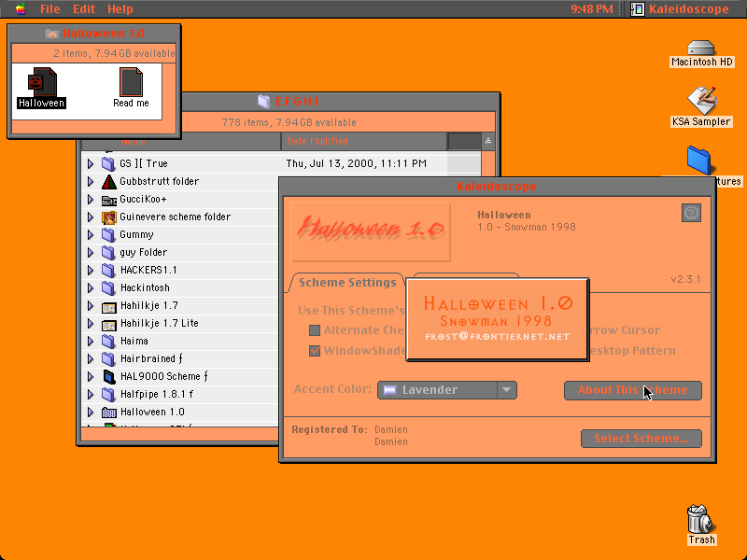
Task: Click the Lavender color swatch
Action: coord(390,390)
